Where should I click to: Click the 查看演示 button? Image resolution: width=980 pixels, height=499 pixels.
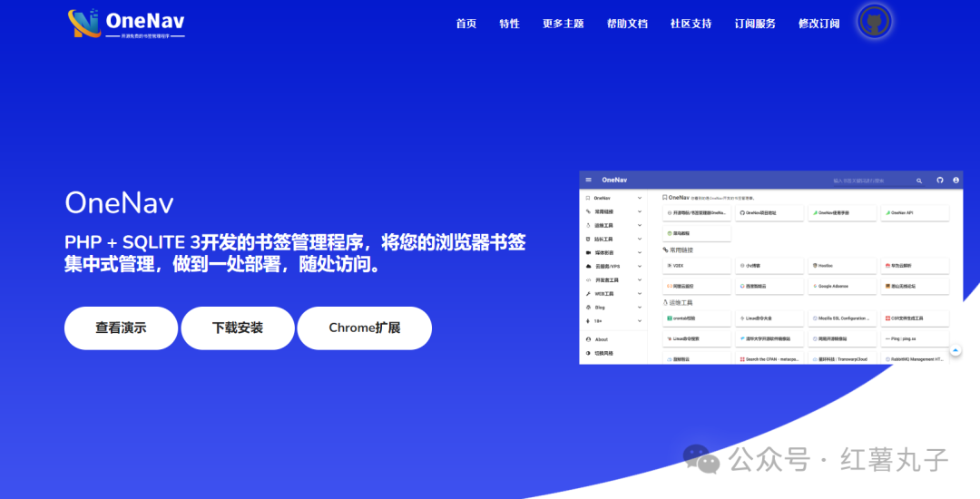[x=121, y=328]
